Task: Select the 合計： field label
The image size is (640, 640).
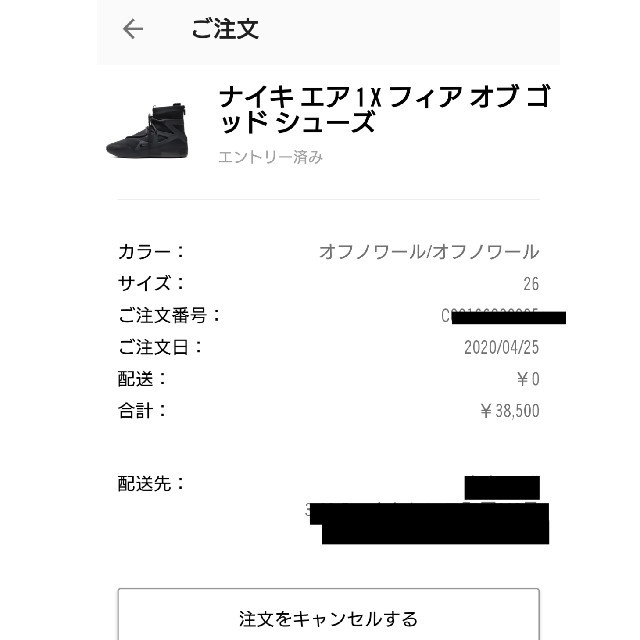Action: click(x=142, y=411)
